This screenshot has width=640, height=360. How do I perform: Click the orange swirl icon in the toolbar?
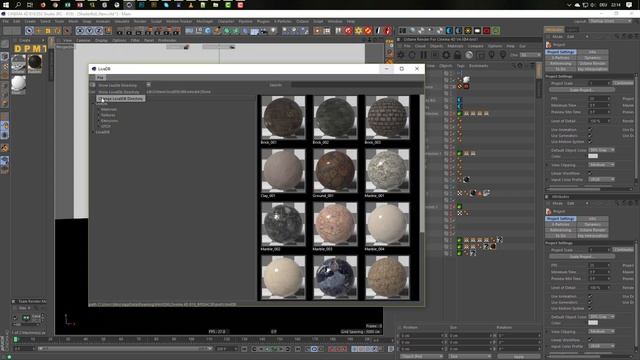pyautogui.click(x=368, y=31)
